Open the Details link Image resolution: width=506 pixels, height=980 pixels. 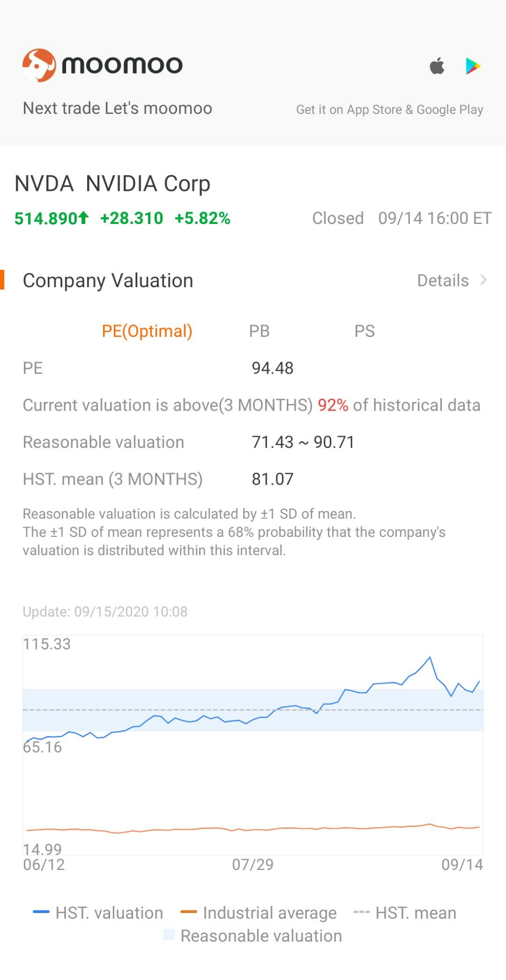pyautogui.click(x=443, y=280)
